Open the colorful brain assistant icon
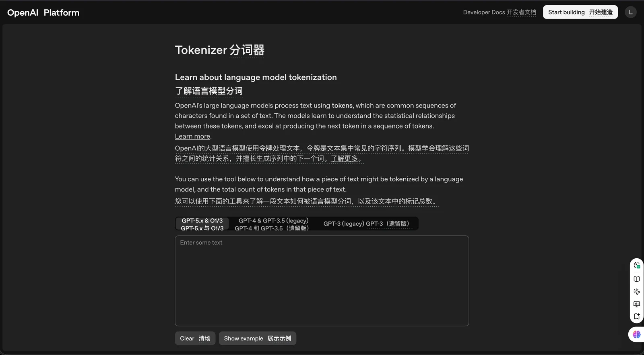The height and width of the screenshot is (355, 644). tap(637, 334)
